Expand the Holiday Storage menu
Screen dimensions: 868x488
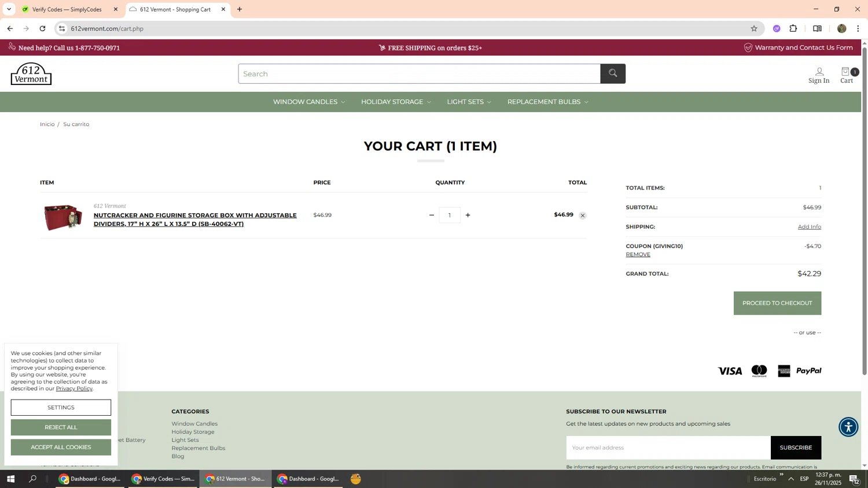pos(396,102)
